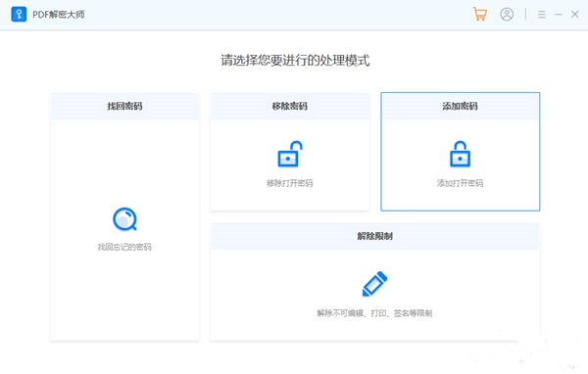Select the 添加密码 card header
The image size is (588, 374).
(461, 107)
